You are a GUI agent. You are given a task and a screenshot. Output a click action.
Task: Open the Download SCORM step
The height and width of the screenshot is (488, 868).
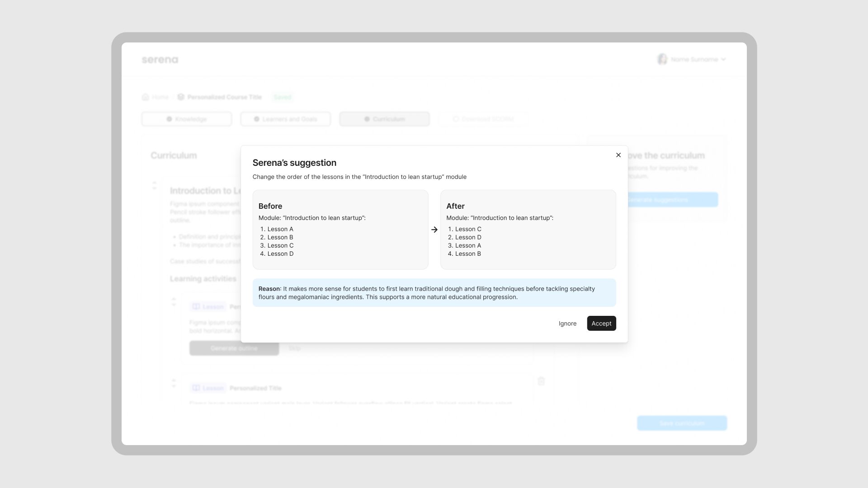[x=483, y=119]
